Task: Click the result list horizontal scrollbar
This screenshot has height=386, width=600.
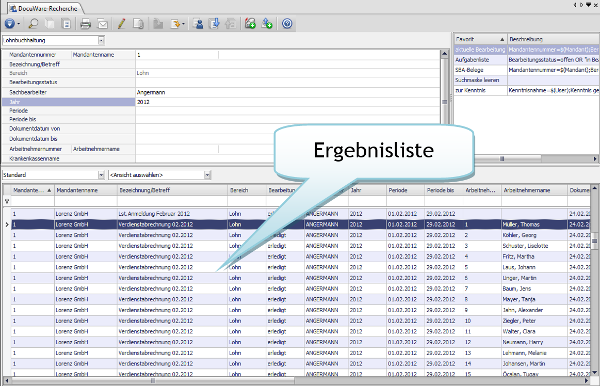Action: tap(297, 381)
